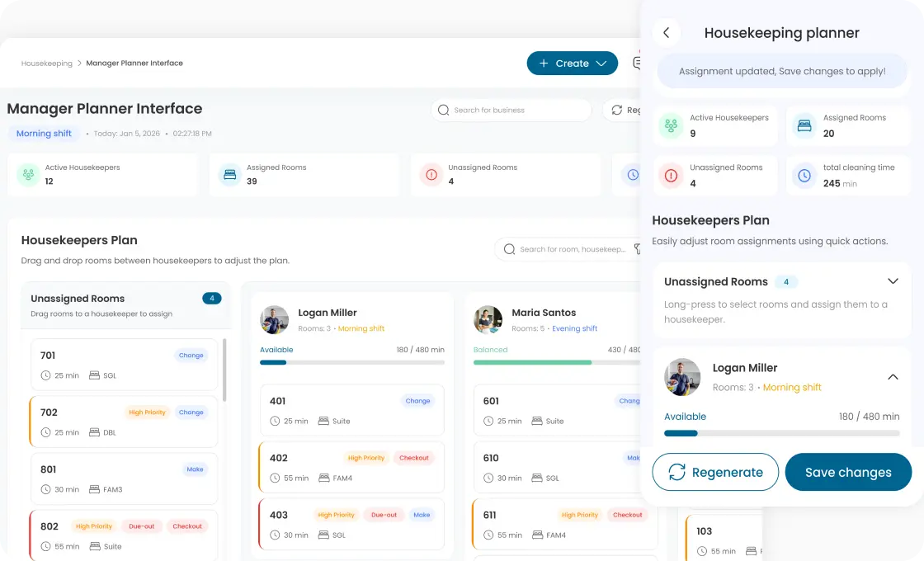
Task: Click Logan Miller's avatar in main plan
Action: tap(274, 320)
